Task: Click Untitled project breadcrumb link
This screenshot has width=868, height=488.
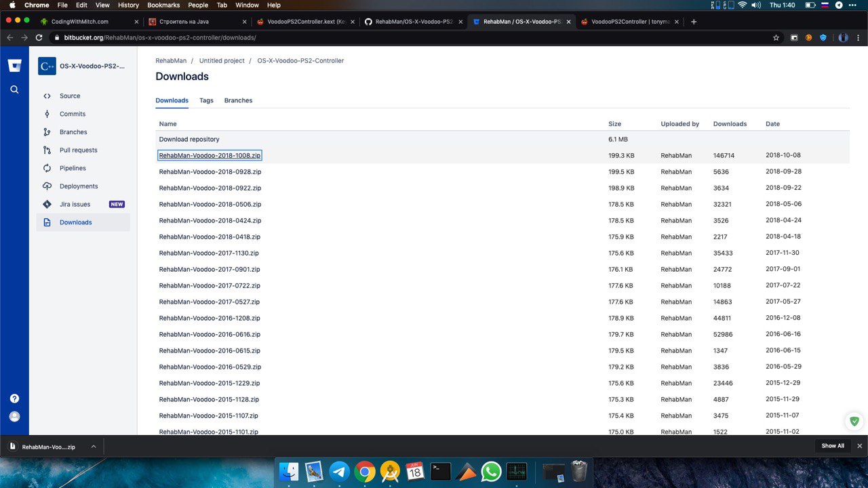Action: tap(222, 61)
